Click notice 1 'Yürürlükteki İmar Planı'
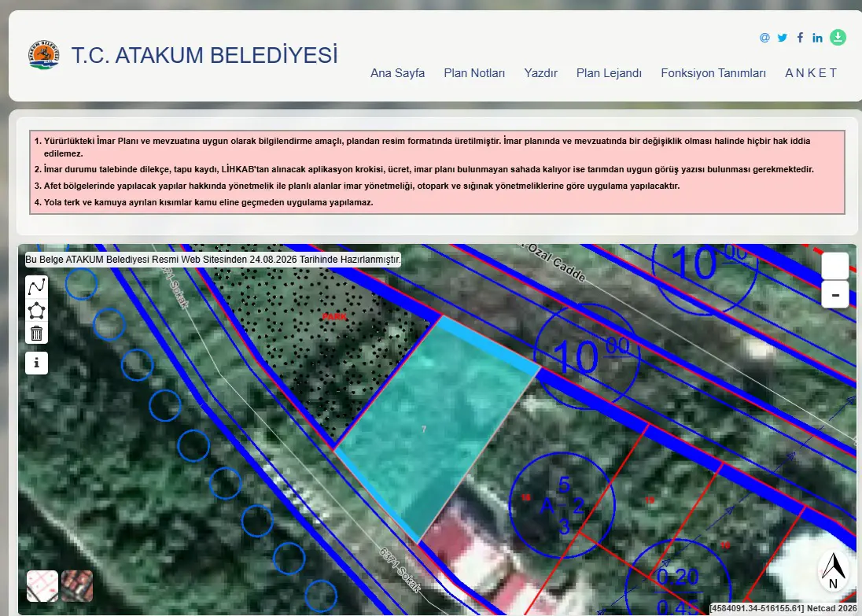The width and height of the screenshot is (862, 616). pos(427,147)
